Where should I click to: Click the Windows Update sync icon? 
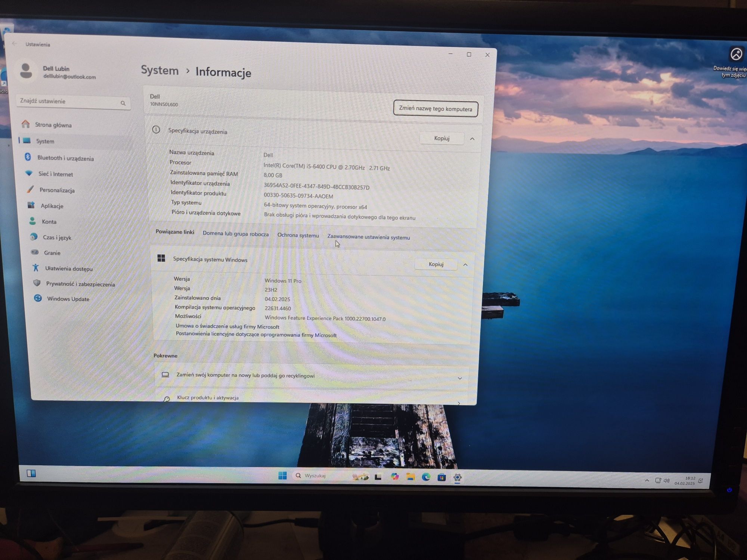38,298
